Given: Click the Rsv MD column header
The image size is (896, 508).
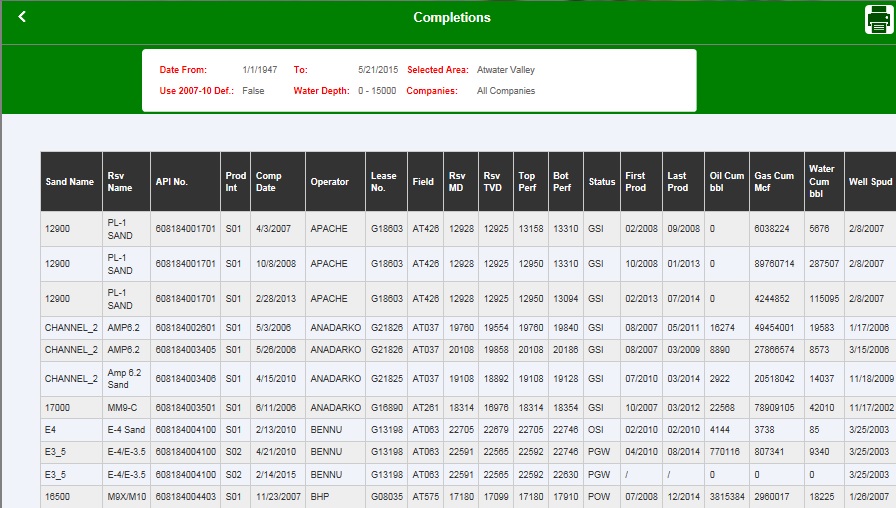Looking at the screenshot, I should 461,182.
